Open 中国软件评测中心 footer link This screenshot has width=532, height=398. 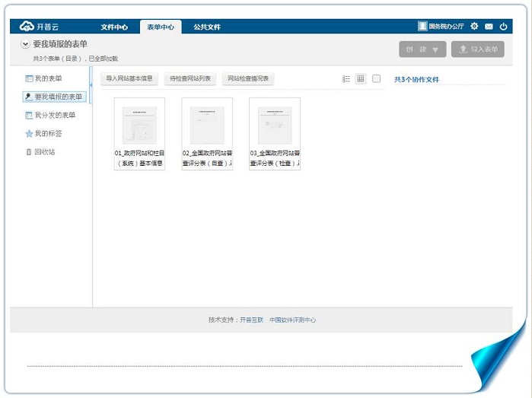pos(292,320)
